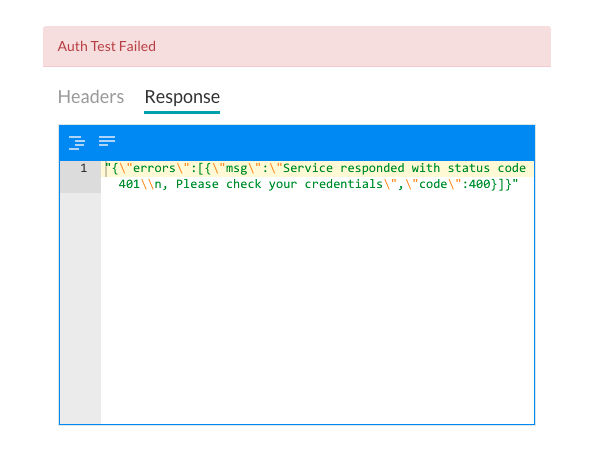Click the Auth Test Failed alert text
The image size is (595, 473).
[107, 46]
